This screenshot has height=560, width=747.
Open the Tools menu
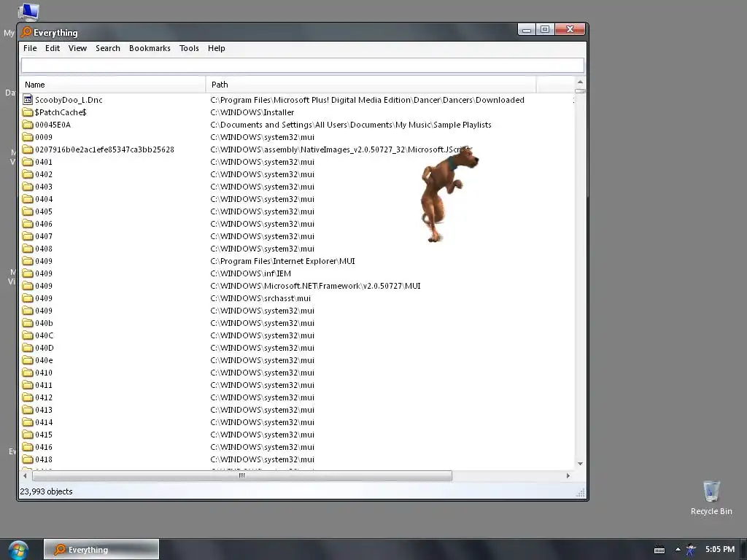click(189, 48)
